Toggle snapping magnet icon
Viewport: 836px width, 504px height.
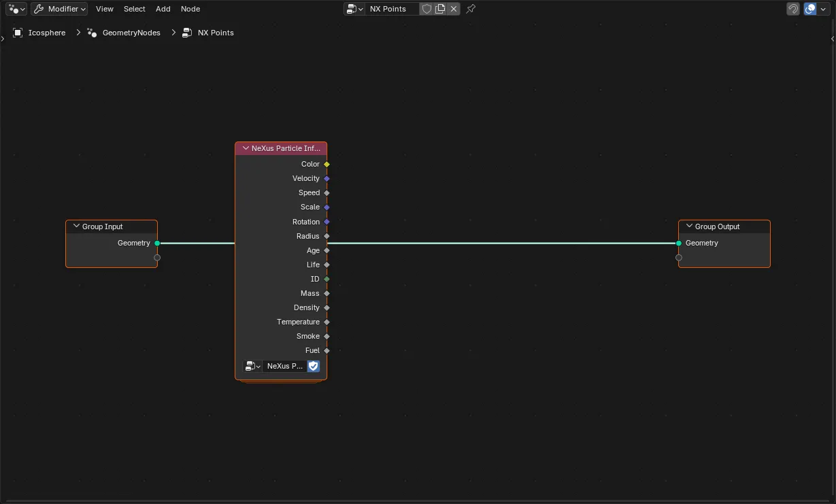793,9
